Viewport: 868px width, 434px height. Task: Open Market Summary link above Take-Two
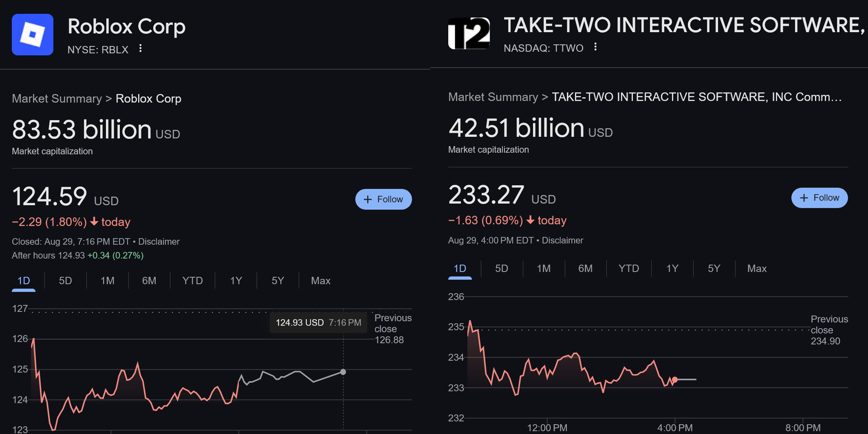[493, 97]
